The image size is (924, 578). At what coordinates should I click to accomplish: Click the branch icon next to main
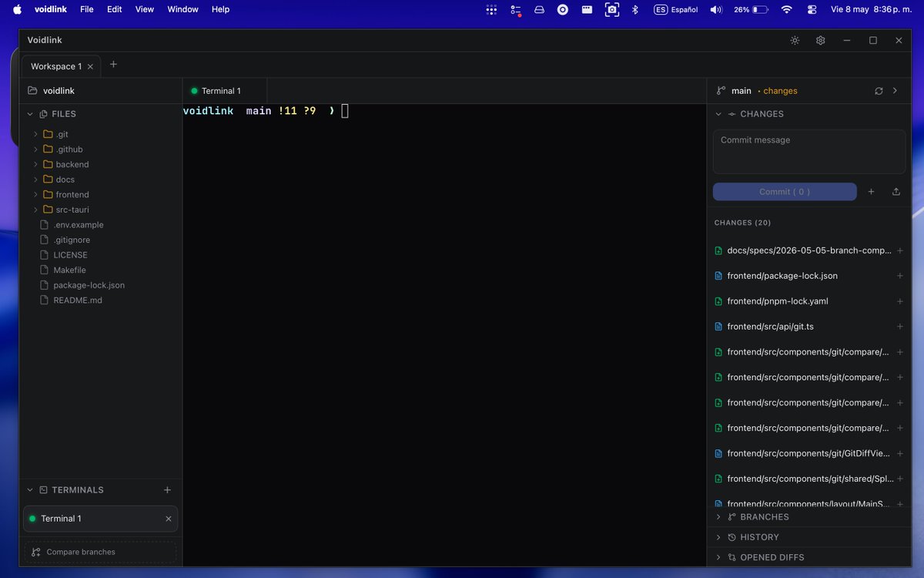coord(721,91)
